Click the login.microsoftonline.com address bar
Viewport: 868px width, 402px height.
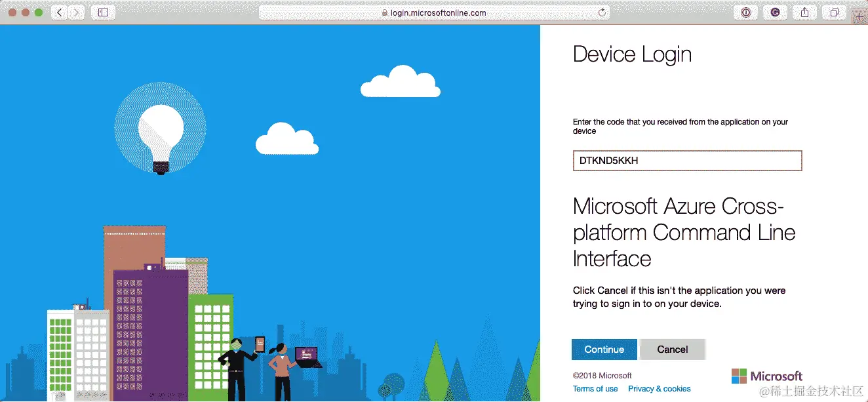(x=434, y=12)
